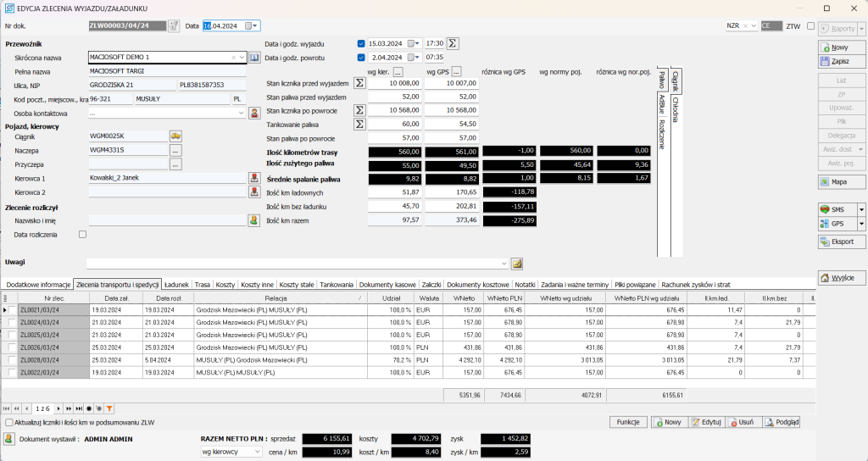Image resolution: width=868 pixels, height=461 pixels.
Task: Check the Data rozliczenia checkbox
Action: 82,235
